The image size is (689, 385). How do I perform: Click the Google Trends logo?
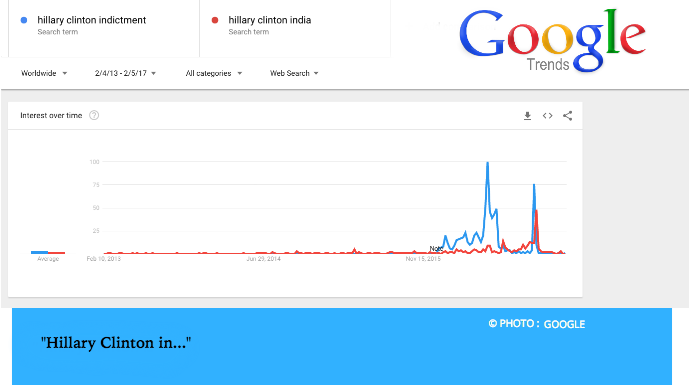click(552, 40)
